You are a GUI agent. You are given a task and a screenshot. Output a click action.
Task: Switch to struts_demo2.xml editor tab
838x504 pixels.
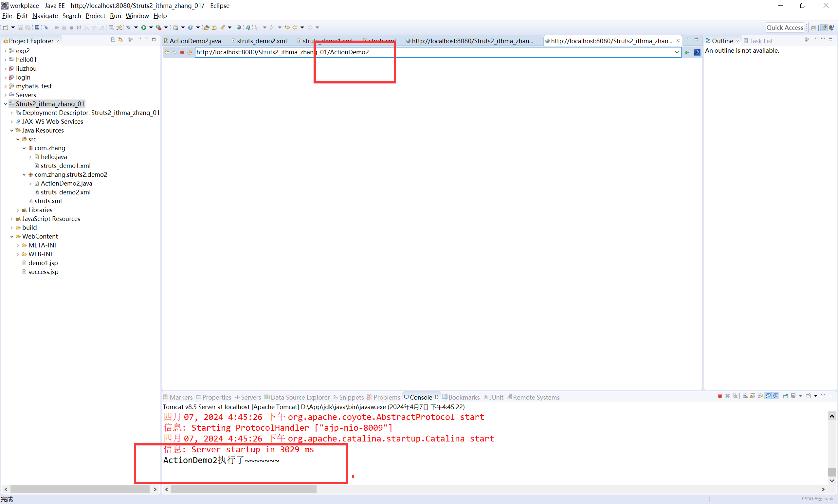pos(260,41)
